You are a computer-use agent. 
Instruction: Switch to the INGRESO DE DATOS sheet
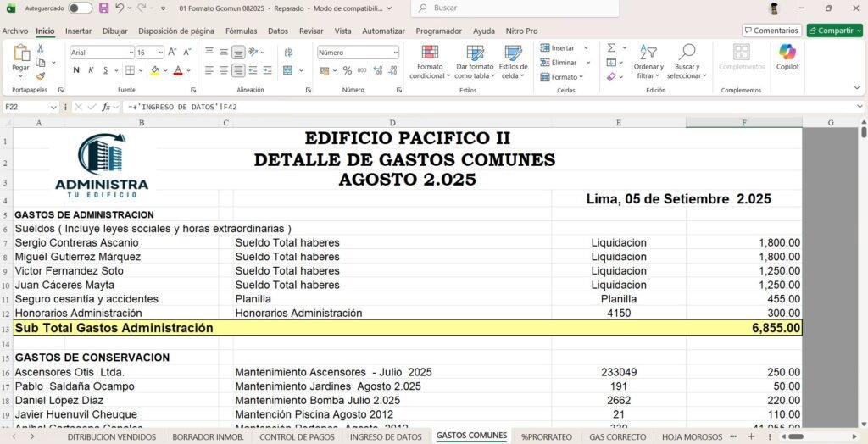tap(386, 436)
